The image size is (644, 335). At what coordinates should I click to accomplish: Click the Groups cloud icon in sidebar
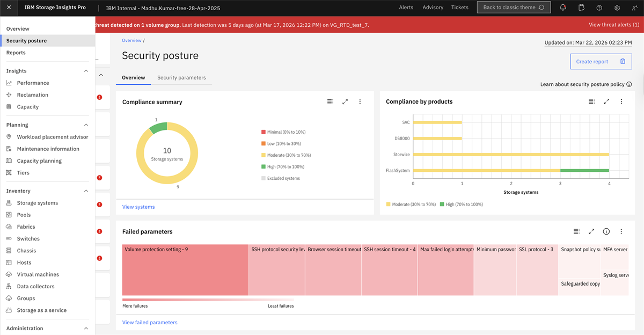(9, 298)
